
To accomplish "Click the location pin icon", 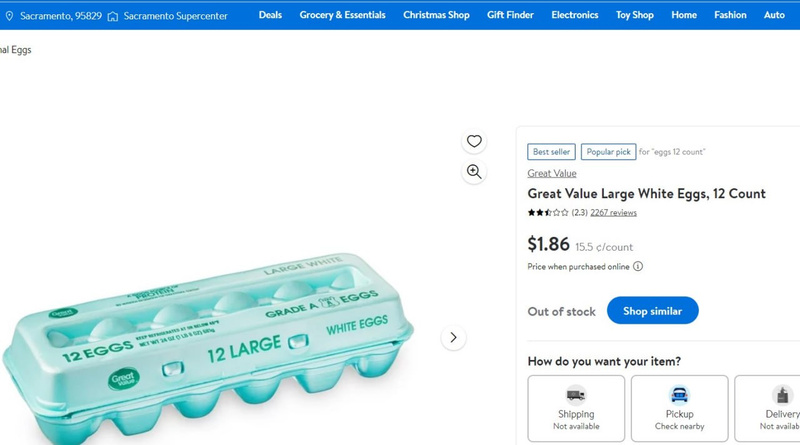I will 9,16.
